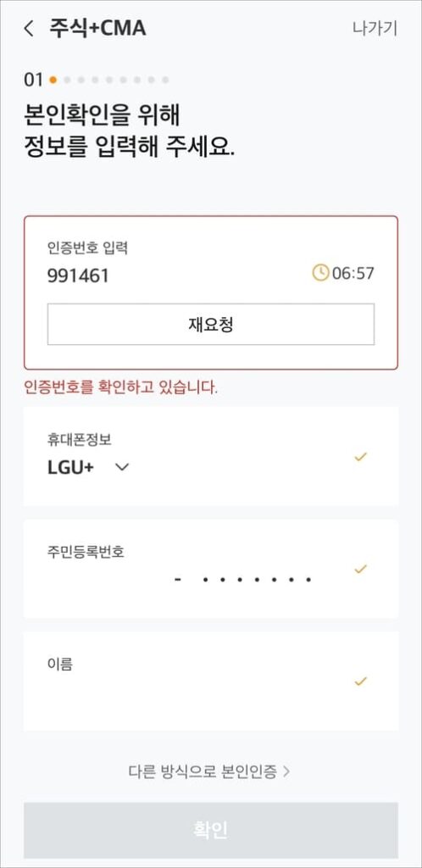Click the checkmark in the 주민등록번호 row

pos(361,569)
